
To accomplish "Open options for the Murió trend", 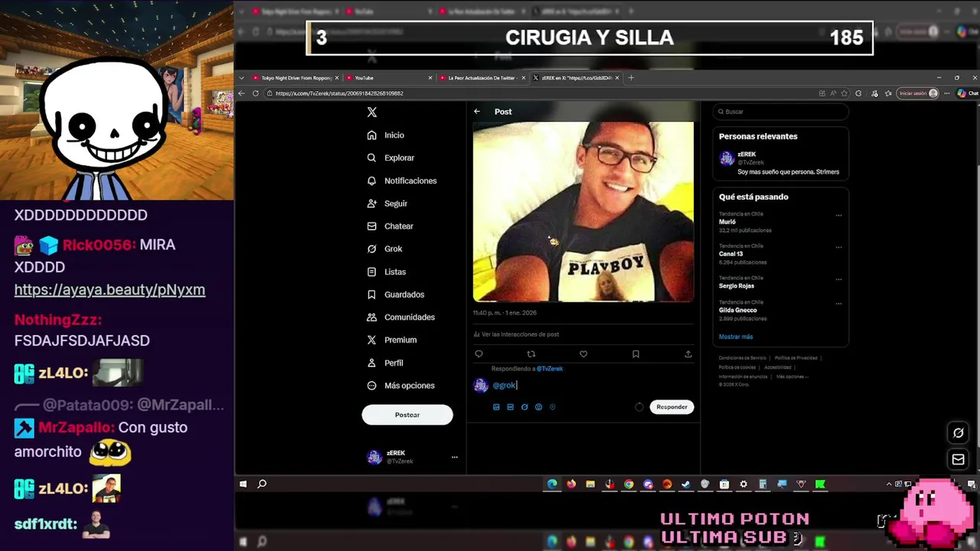I will click(838, 216).
